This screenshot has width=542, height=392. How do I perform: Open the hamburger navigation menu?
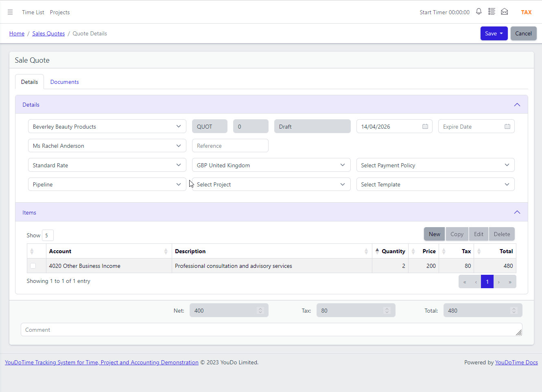pyautogui.click(x=10, y=12)
